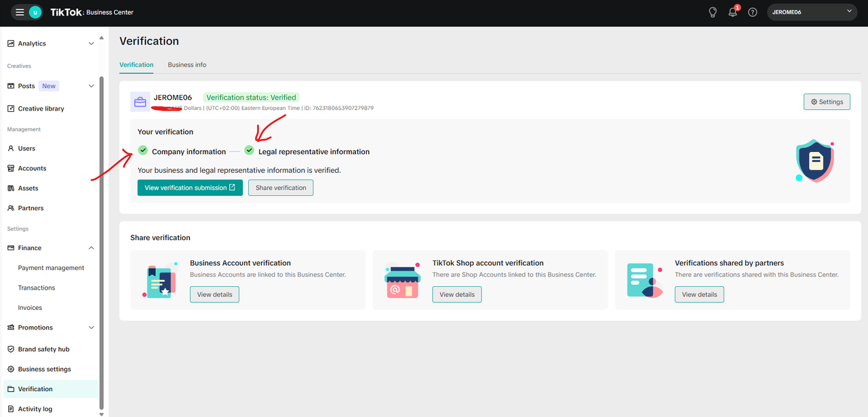Click the Partners icon in sidebar
This screenshot has height=417, width=868.
tap(11, 208)
